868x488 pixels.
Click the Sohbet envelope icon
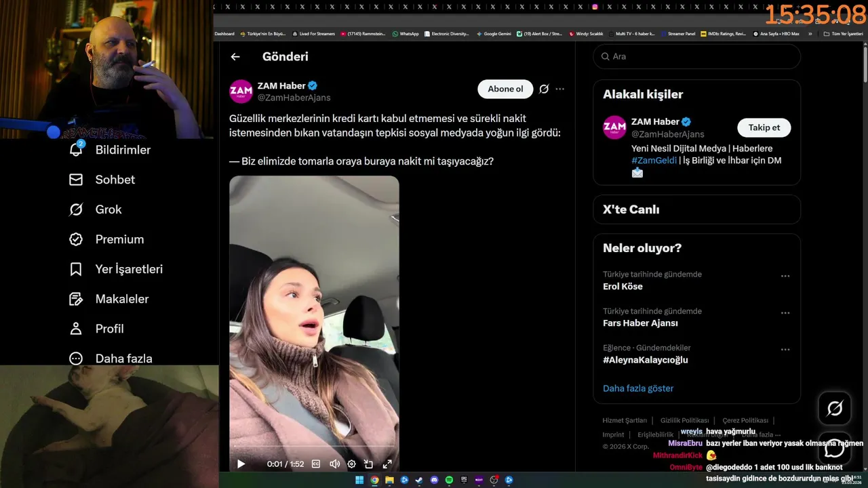click(76, 180)
